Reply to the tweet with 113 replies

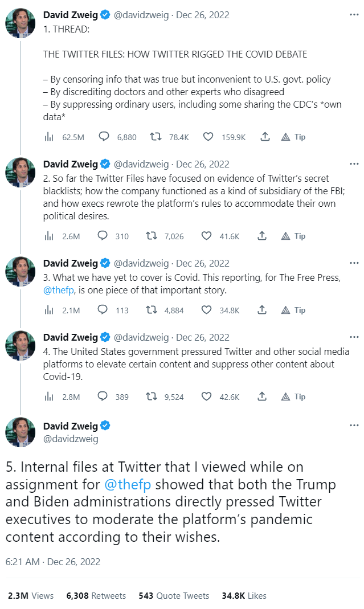[103, 310]
